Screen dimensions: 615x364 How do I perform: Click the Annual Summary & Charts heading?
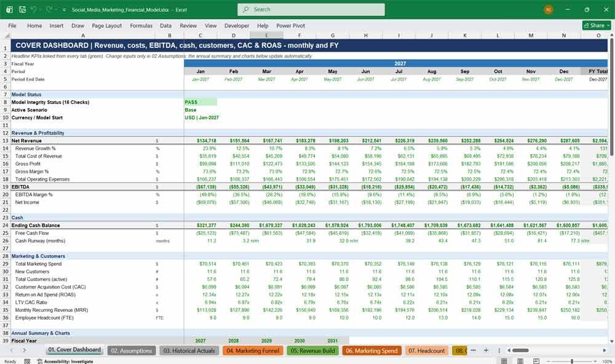(41, 333)
